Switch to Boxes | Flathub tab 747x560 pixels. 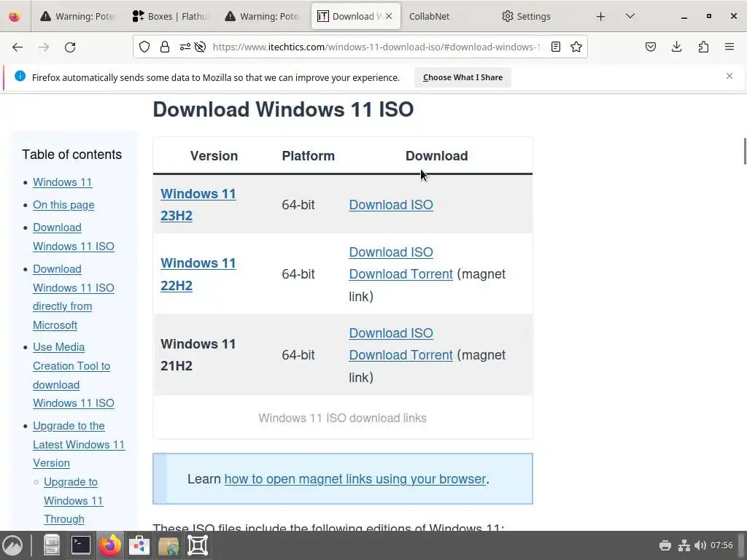170,16
